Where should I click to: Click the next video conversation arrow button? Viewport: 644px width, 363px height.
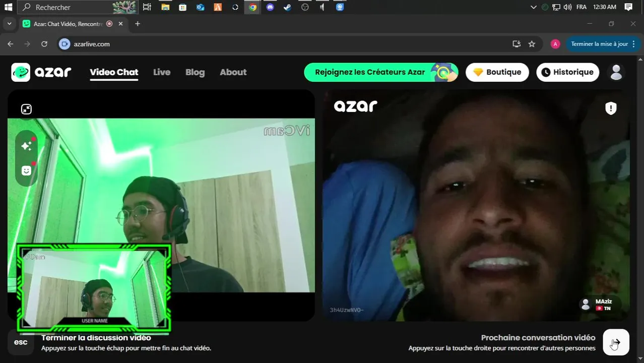click(x=616, y=342)
